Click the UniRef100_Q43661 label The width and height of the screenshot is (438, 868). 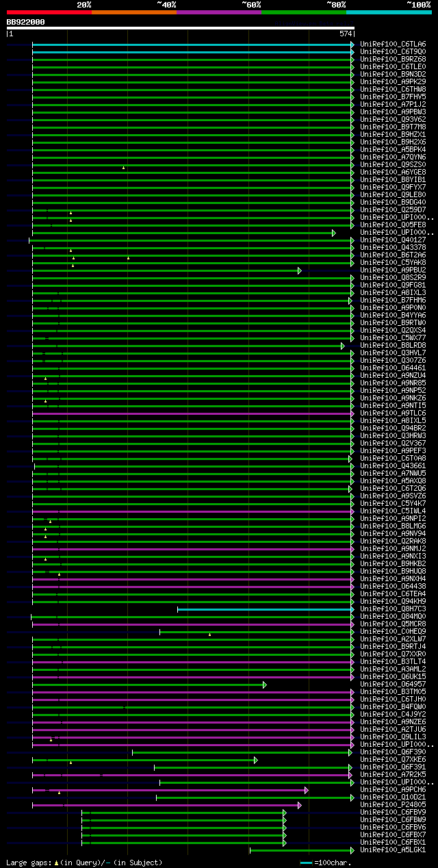click(393, 465)
